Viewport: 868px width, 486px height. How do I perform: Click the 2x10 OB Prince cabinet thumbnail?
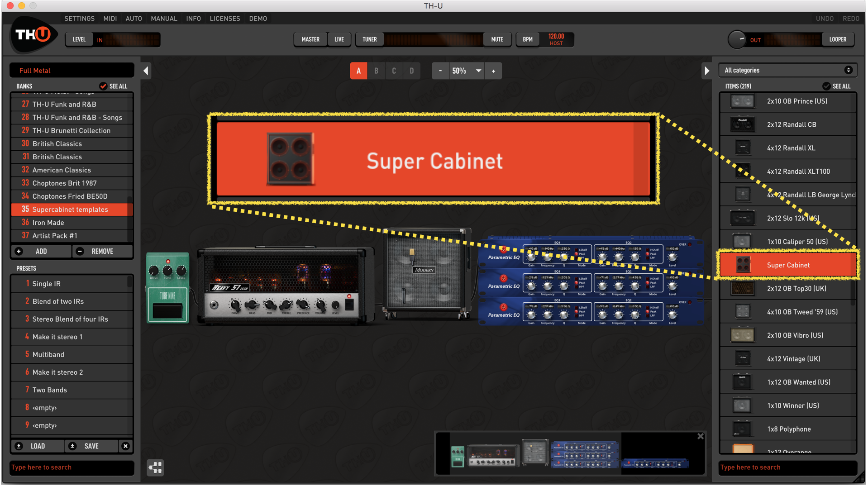742,101
